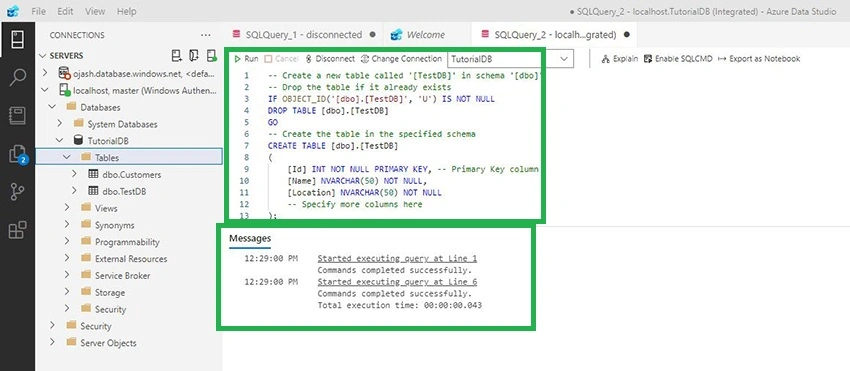850x371 pixels.
Task: Expand the Service Broker folder
Action: pyautogui.click(x=67, y=275)
